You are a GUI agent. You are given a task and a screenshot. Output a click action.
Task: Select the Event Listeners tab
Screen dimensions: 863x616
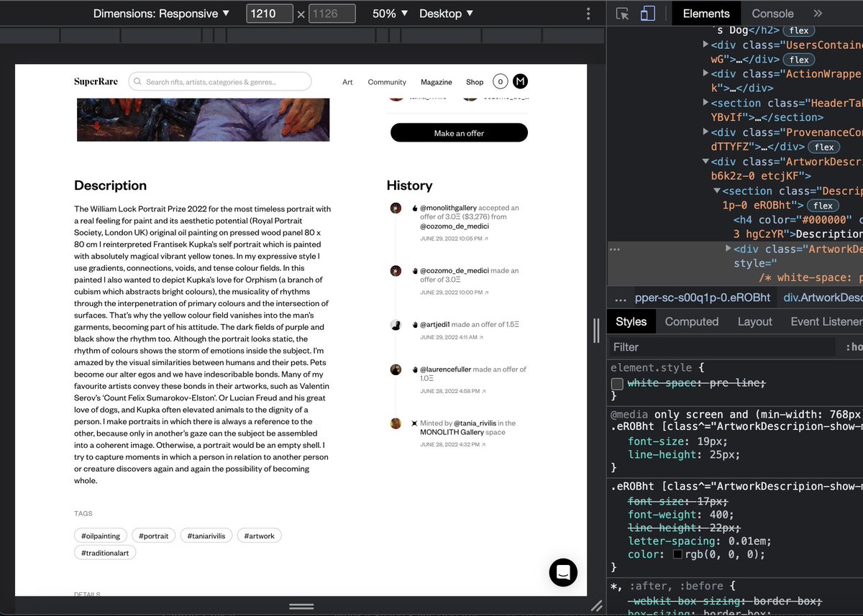(x=826, y=322)
